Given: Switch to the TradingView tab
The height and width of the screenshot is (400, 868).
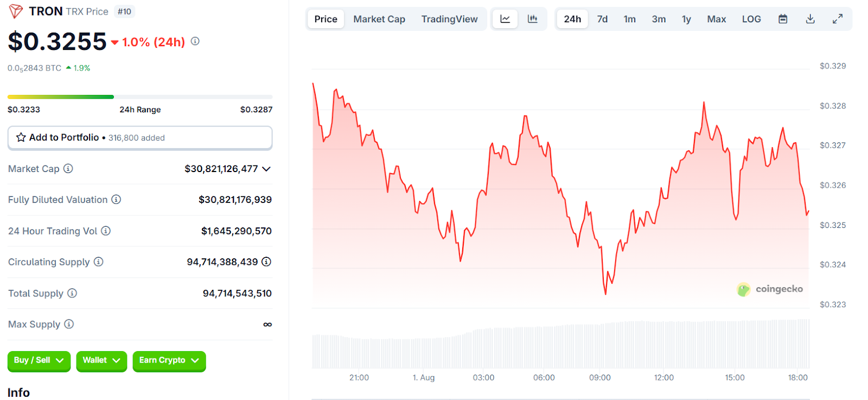Looking at the screenshot, I should (449, 19).
